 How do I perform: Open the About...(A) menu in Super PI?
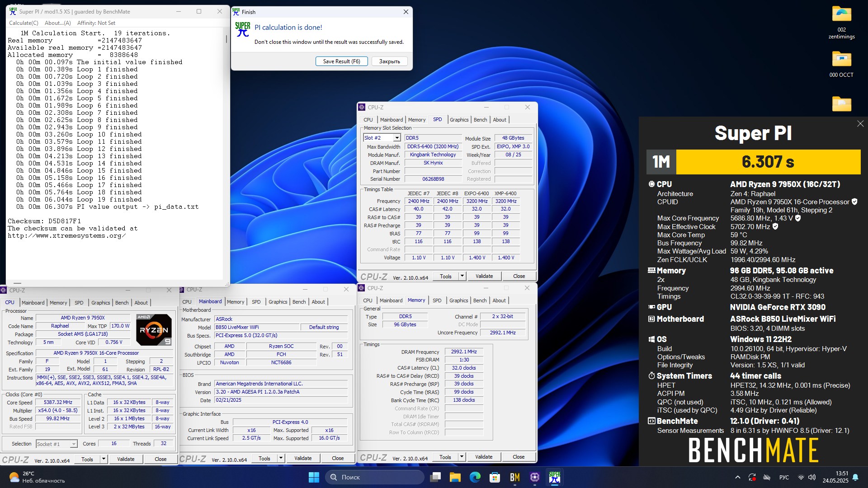click(x=58, y=23)
